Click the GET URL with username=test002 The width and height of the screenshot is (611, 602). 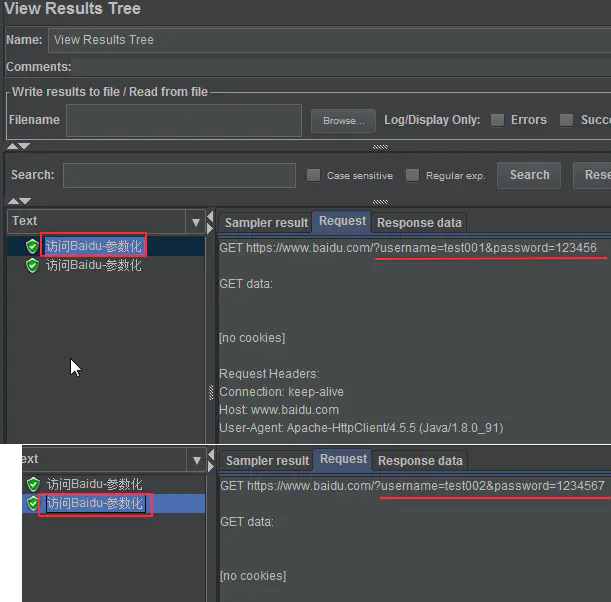(412, 486)
